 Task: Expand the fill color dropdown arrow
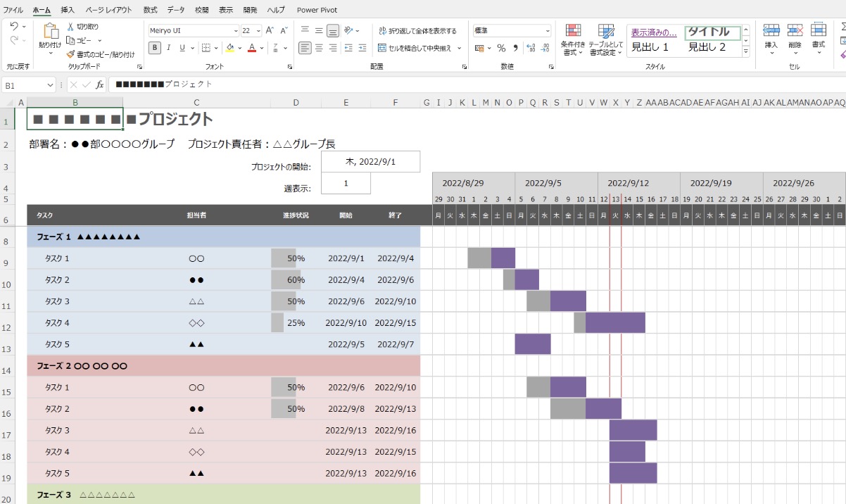241,48
